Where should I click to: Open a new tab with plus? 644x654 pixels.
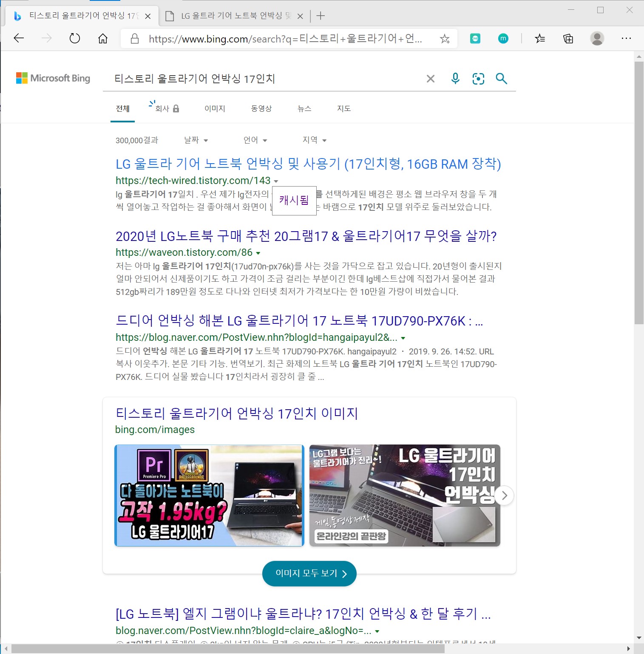pos(321,16)
